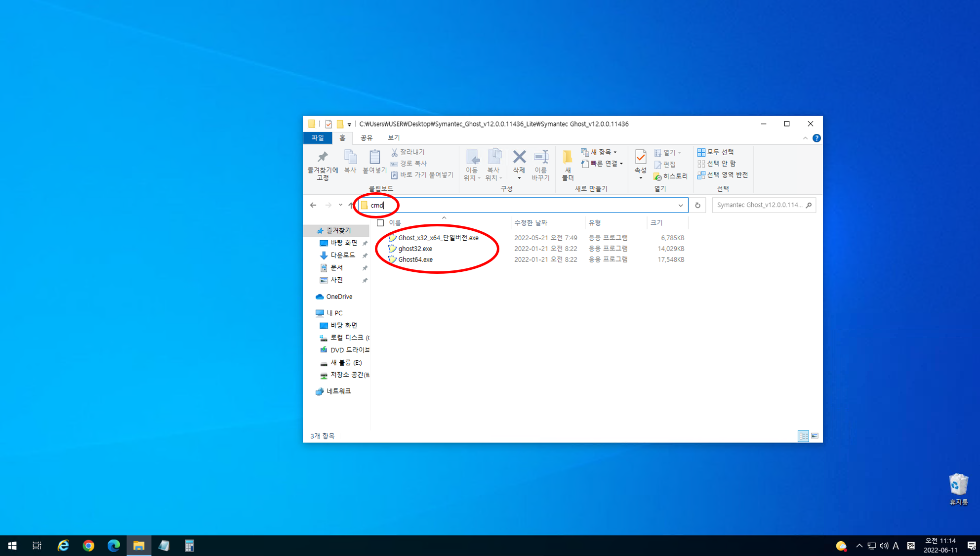Open Chrome from the taskbar

click(x=88, y=546)
